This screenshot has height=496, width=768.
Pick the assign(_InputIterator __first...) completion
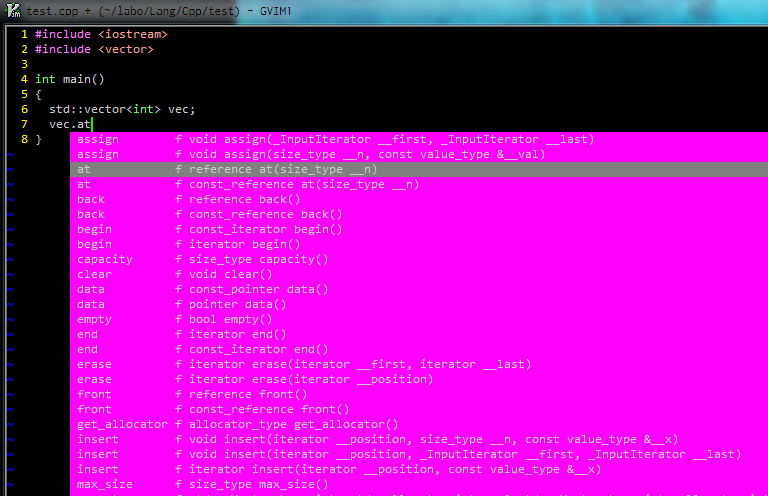(x=419, y=140)
